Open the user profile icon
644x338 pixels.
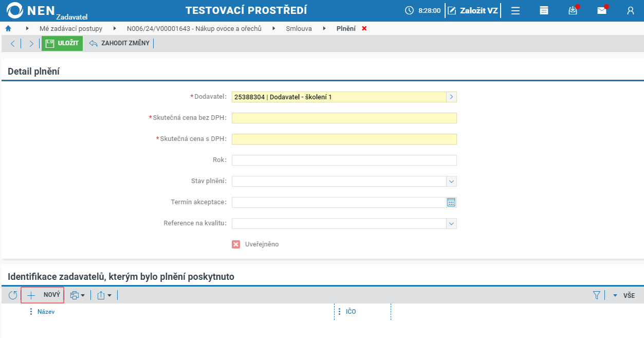point(631,10)
